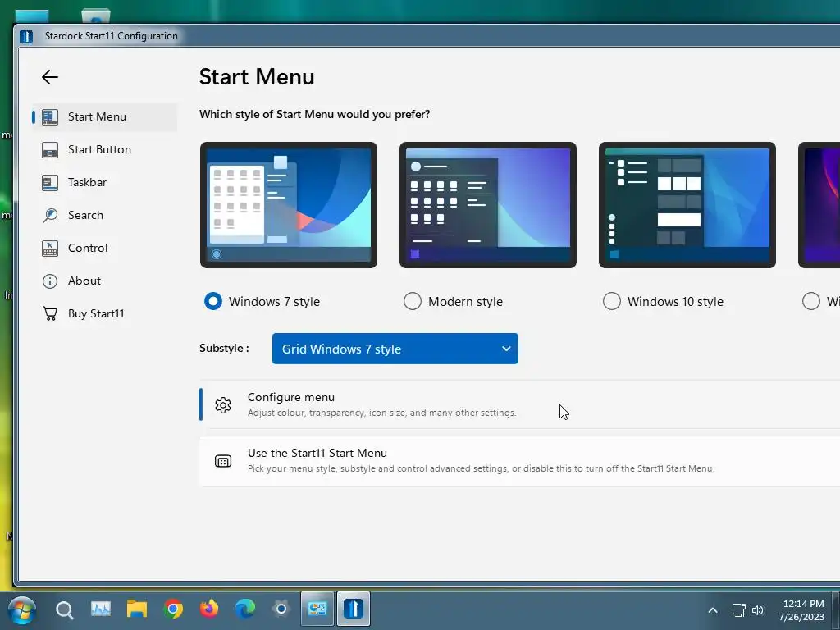This screenshot has width=840, height=630.
Task: Click the About info sidebar icon
Action: pyautogui.click(x=50, y=281)
